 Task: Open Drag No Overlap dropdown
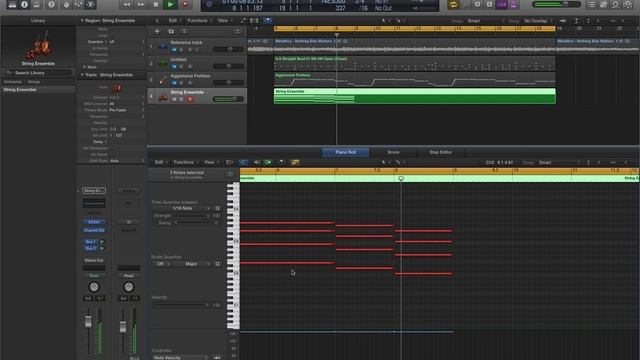tap(538, 20)
